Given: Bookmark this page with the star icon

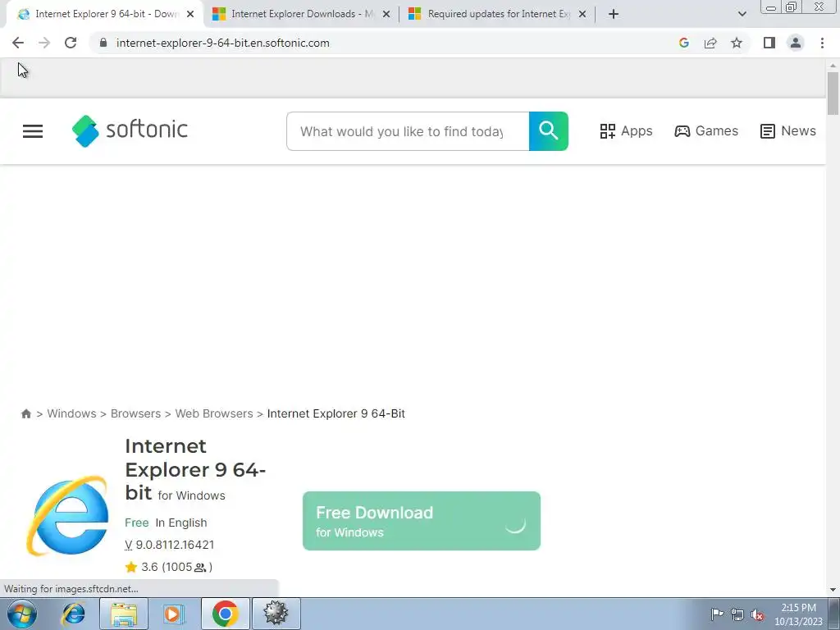Looking at the screenshot, I should coord(737,43).
